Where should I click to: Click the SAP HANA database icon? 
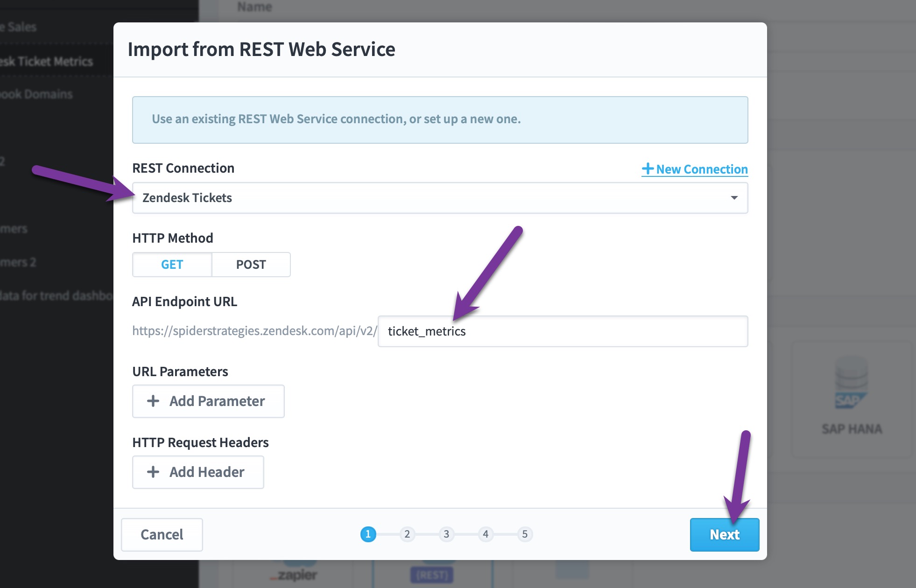851,383
